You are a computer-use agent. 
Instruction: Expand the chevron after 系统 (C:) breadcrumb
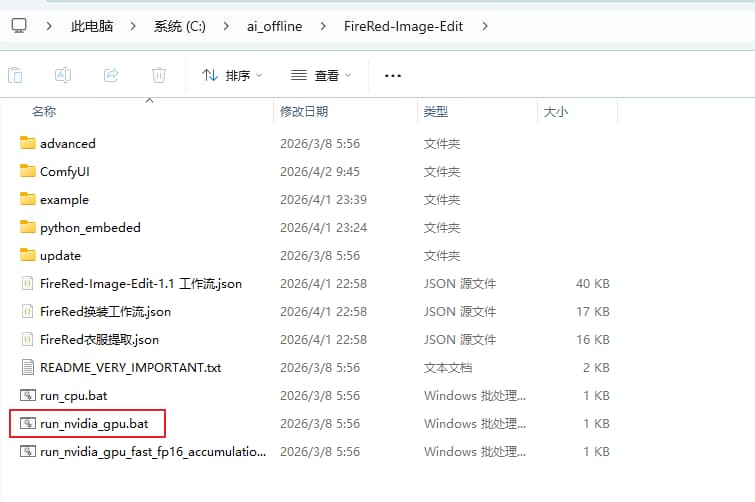click(223, 27)
